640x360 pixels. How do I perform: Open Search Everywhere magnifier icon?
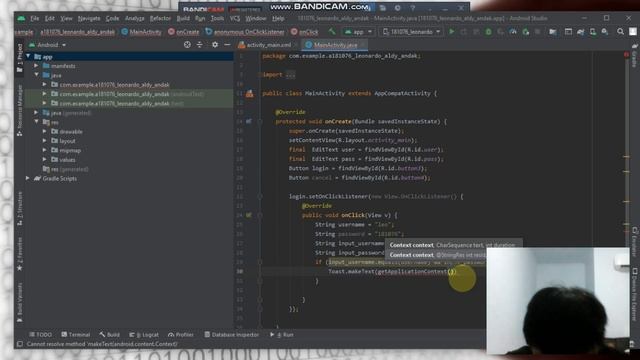coord(620,31)
